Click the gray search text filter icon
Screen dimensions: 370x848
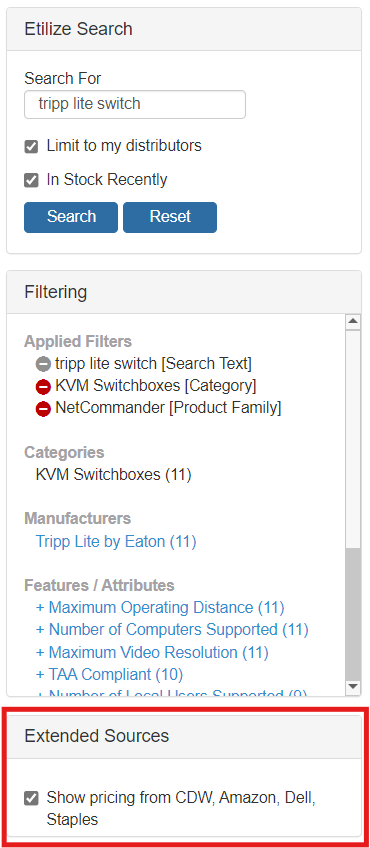[x=43, y=365]
